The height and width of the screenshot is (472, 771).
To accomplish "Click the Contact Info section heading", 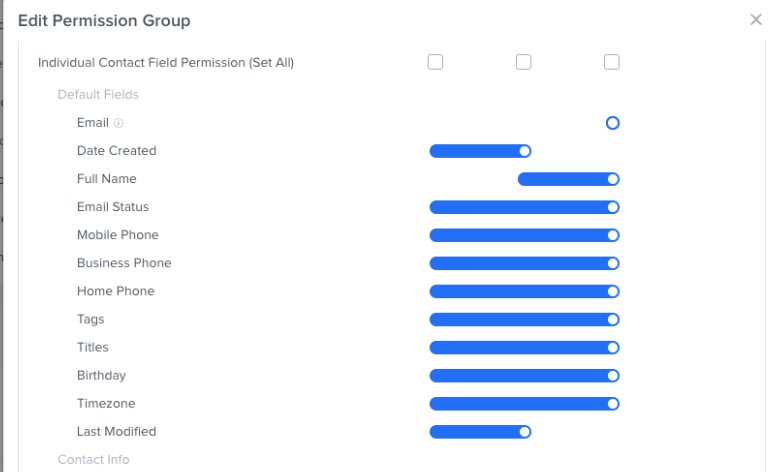I will coord(93,459).
